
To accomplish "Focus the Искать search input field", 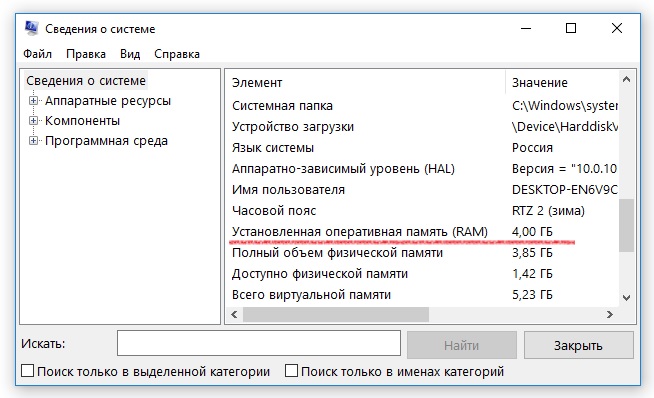I will (x=259, y=343).
